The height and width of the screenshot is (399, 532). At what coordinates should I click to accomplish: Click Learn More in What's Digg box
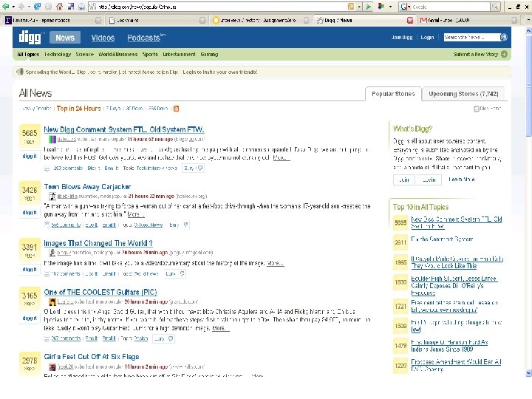click(x=461, y=180)
